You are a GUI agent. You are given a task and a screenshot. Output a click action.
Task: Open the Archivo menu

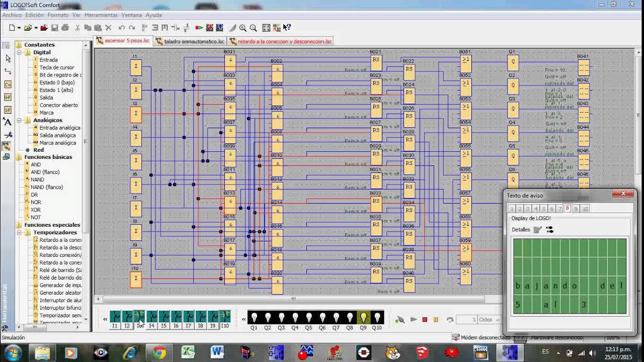[x=12, y=15]
